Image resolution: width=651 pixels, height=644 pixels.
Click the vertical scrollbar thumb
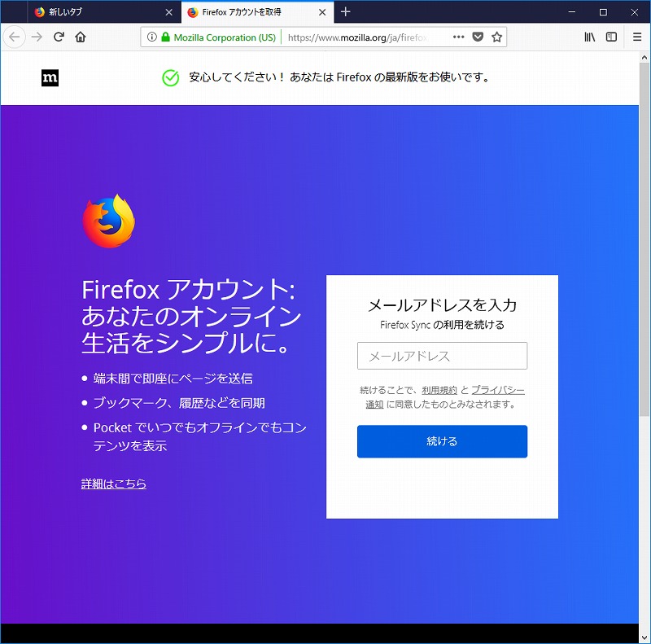pos(644,239)
